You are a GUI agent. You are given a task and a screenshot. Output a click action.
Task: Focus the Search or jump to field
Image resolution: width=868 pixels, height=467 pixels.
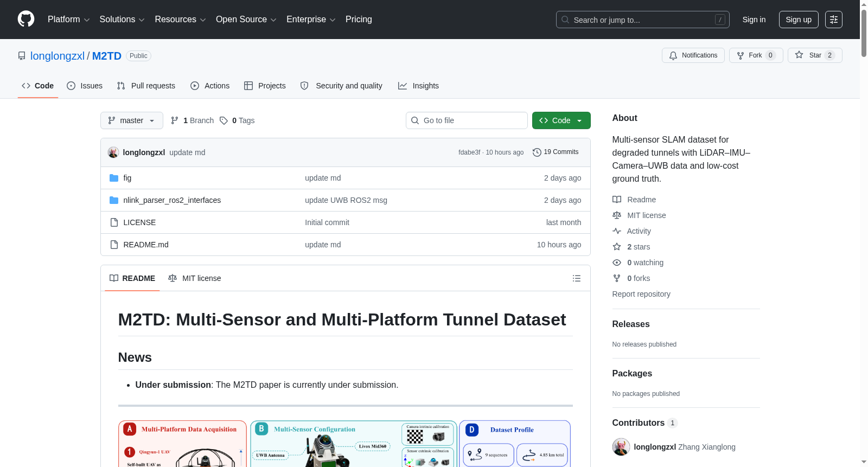643,20
